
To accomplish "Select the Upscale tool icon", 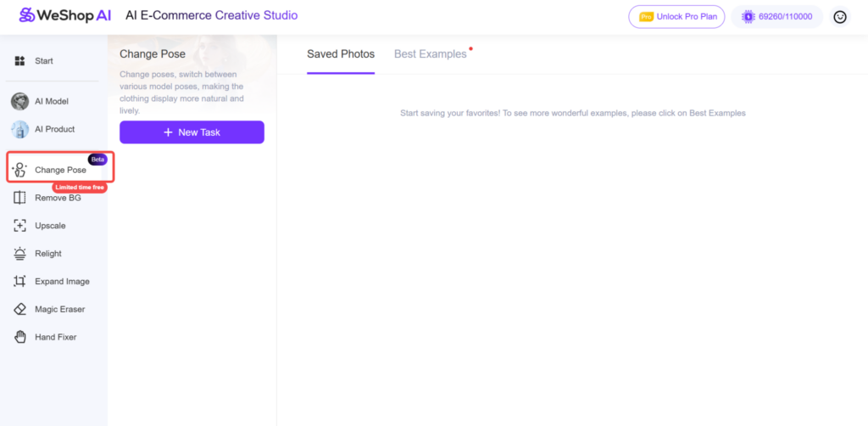I will pyautogui.click(x=19, y=226).
